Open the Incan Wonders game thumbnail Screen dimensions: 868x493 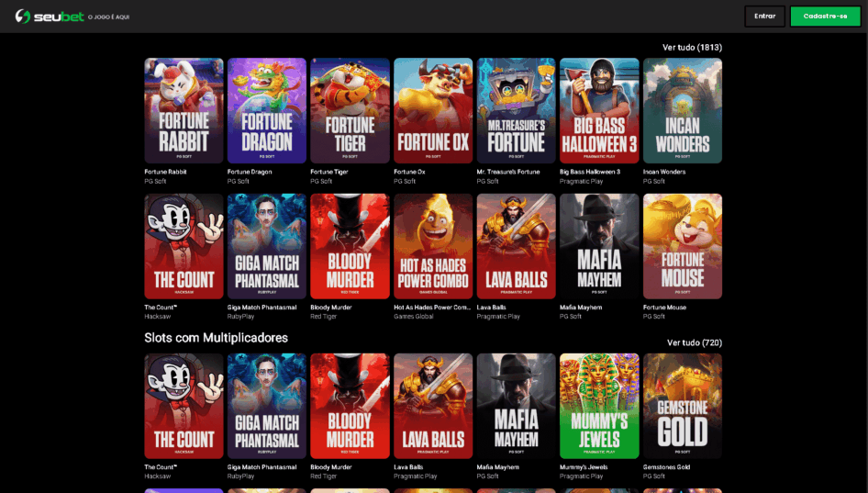(x=683, y=111)
